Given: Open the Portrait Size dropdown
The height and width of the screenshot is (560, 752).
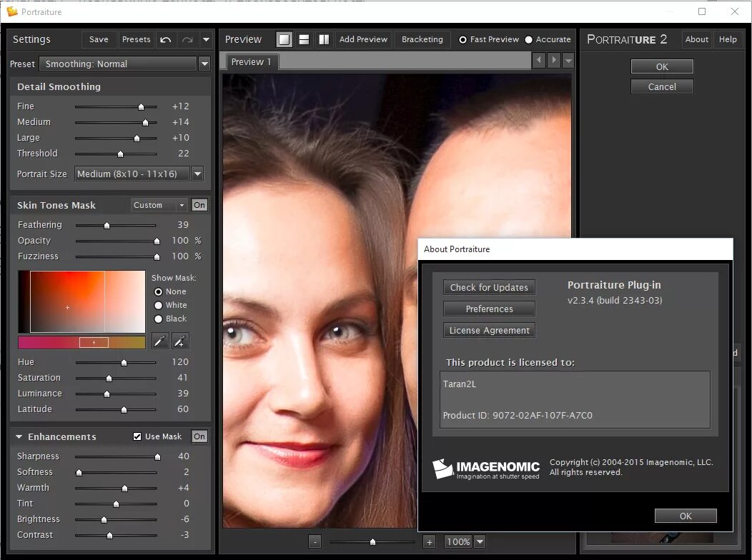Looking at the screenshot, I should (197, 174).
